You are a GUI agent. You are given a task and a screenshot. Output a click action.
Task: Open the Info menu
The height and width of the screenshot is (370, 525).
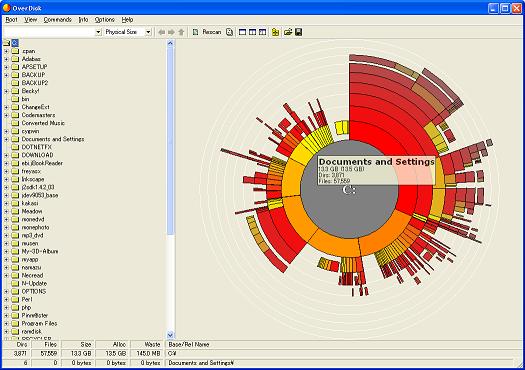[83, 20]
